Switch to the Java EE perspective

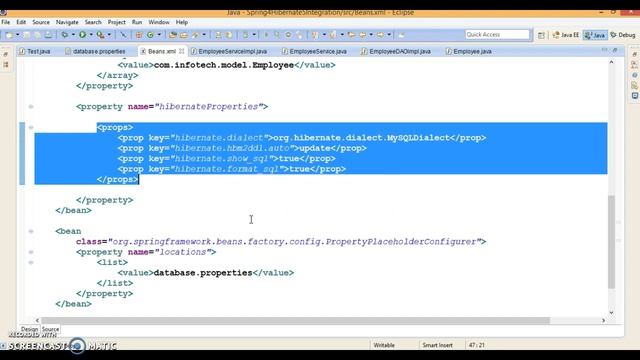click(566, 35)
